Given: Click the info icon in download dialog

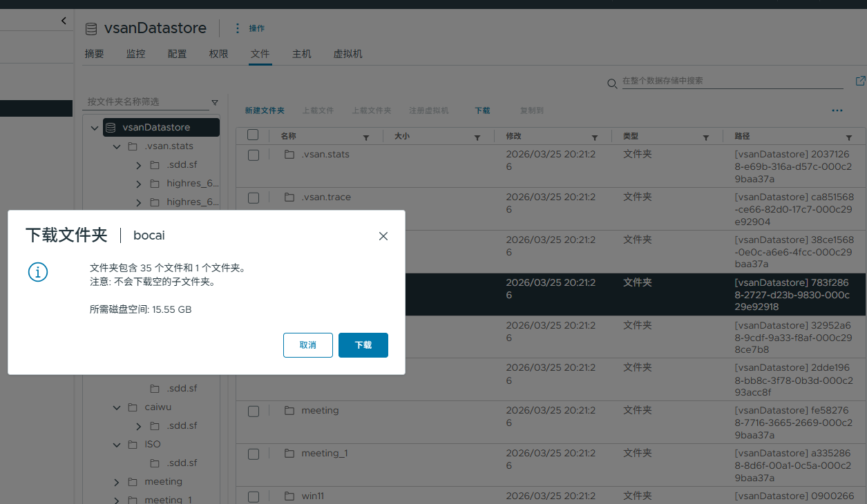Looking at the screenshot, I should pos(37,272).
